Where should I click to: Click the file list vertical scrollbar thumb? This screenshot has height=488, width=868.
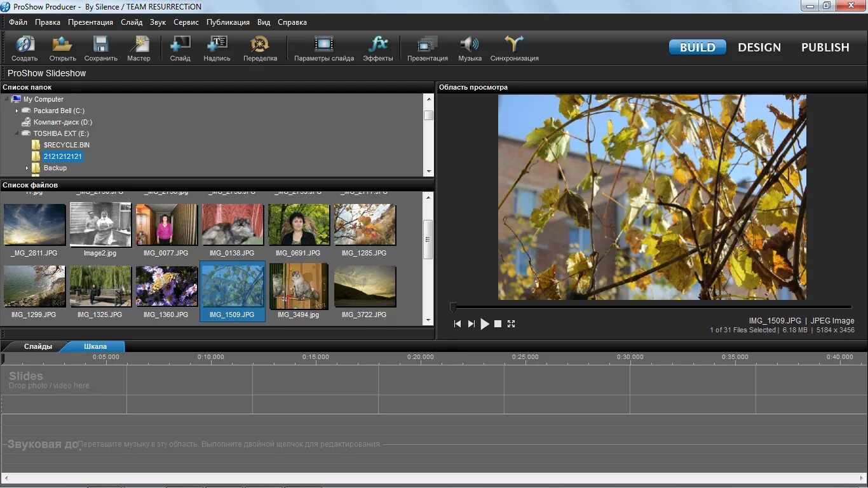tap(429, 240)
